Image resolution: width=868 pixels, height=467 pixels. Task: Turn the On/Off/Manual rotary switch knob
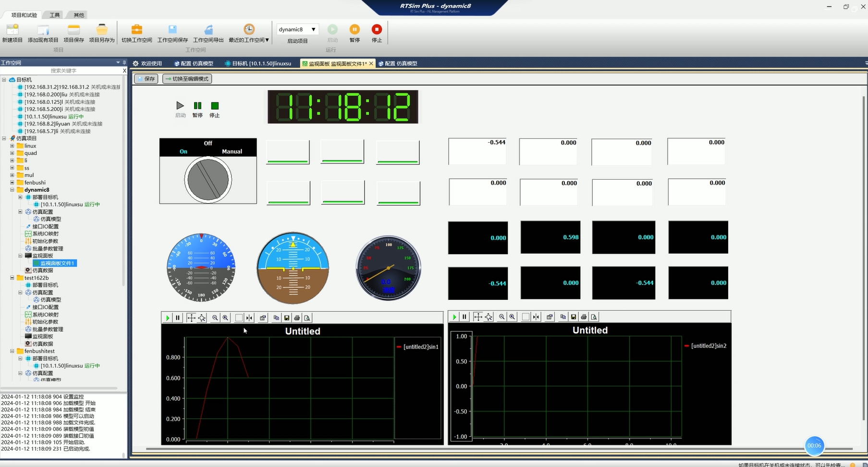pyautogui.click(x=208, y=180)
